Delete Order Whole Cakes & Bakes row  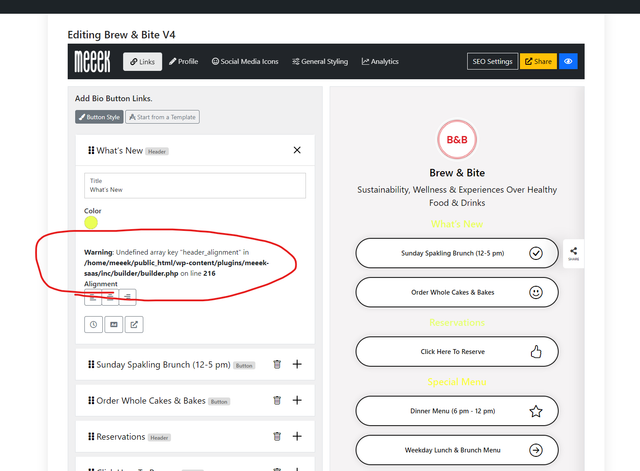point(277,400)
